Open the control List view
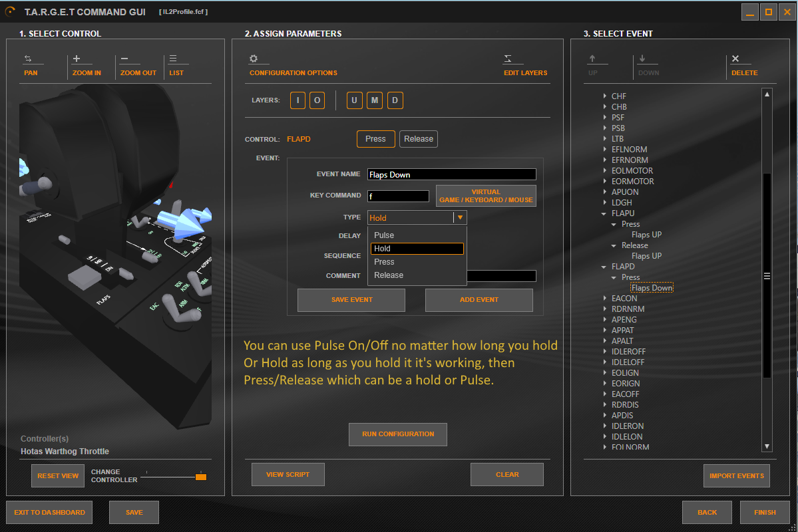Viewport: 798px width, 532px height. [176, 66]
